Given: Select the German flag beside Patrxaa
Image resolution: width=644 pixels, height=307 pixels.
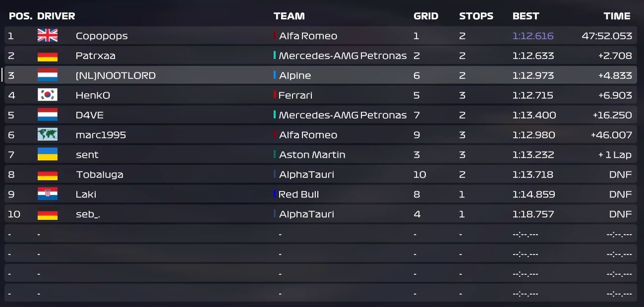Looking at the screenshot, I should click(48, 55).
